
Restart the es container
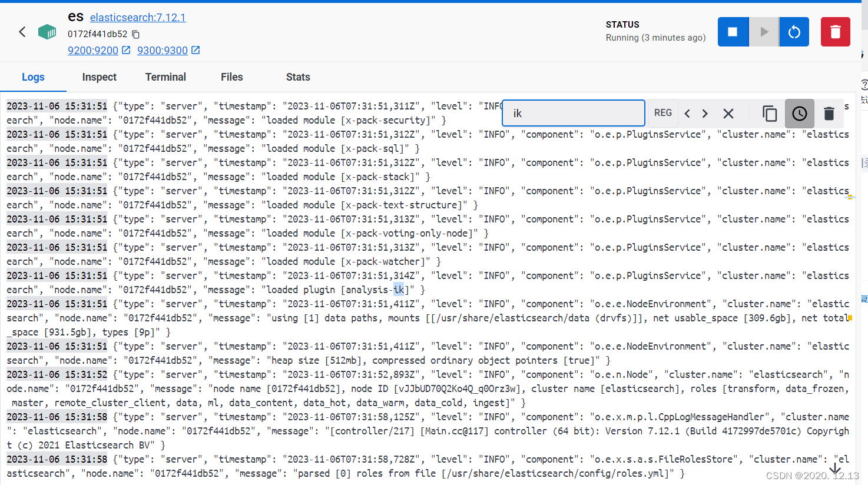pos(794,32)
